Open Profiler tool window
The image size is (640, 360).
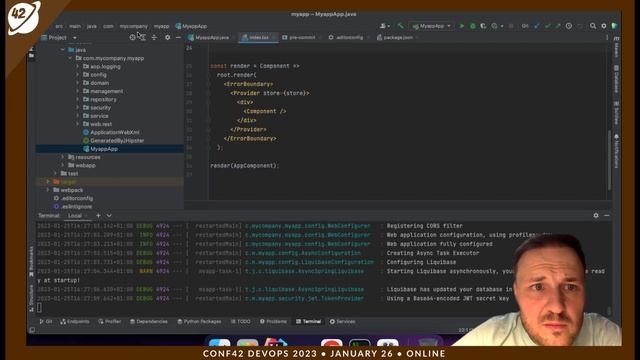pos(110,322)
